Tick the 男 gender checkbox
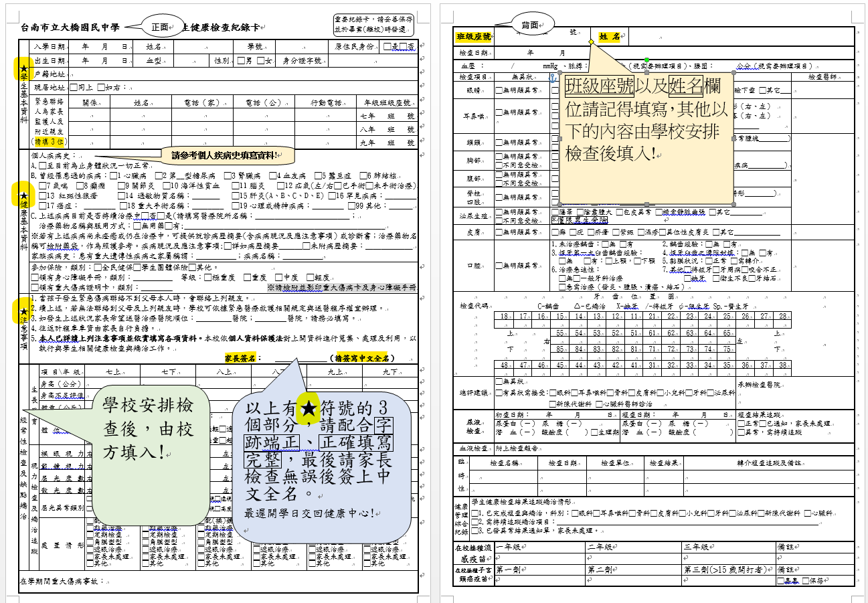 click(241, 61)
